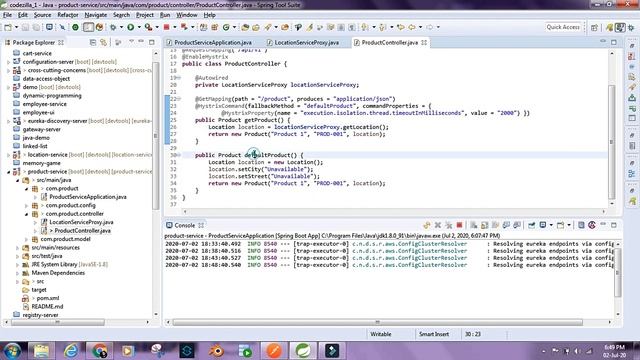Screen dimensions: 640x360
Task: Toggle Pin Console button
Action: tap(531, 225)
